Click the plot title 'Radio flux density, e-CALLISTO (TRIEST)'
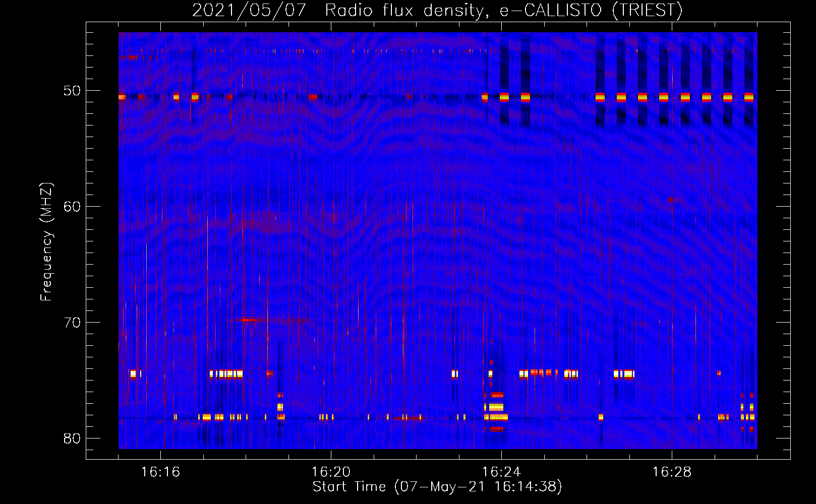The width and height of the screenshot is (816, 504). tap(503, 10)
